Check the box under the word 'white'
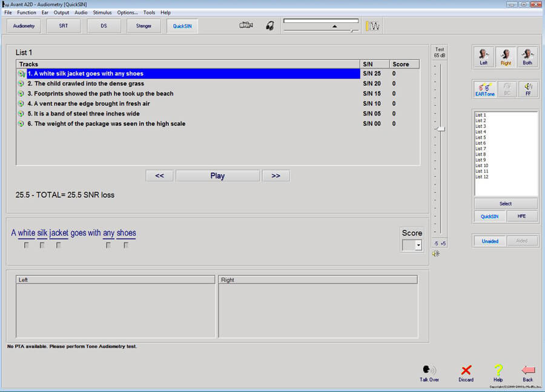Screen dimensions: 545x392 (x=26, y=244)
